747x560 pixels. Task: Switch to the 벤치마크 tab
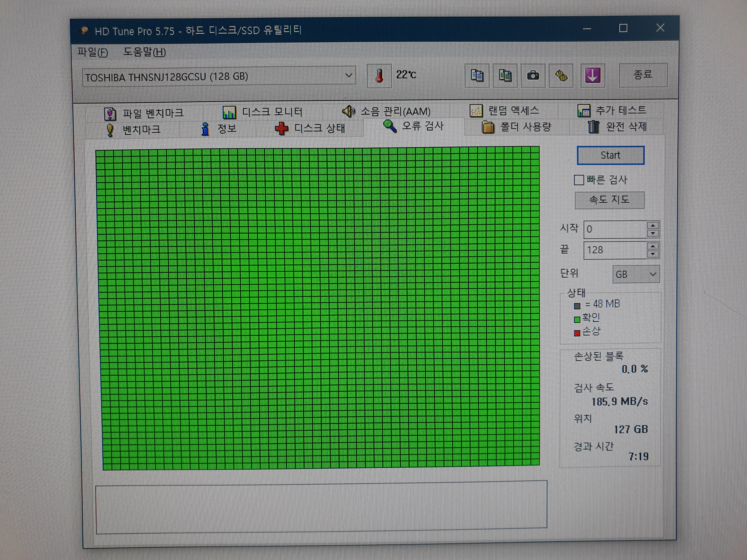133,130
